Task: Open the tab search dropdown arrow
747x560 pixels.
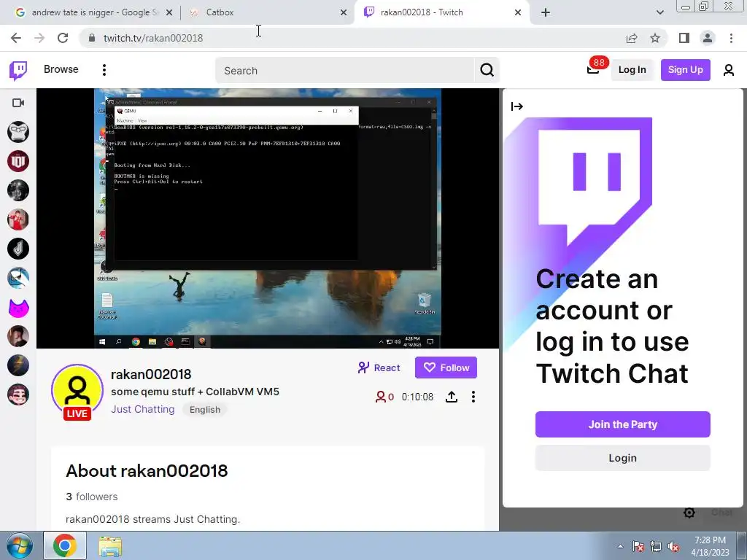Action: point(659,13)
